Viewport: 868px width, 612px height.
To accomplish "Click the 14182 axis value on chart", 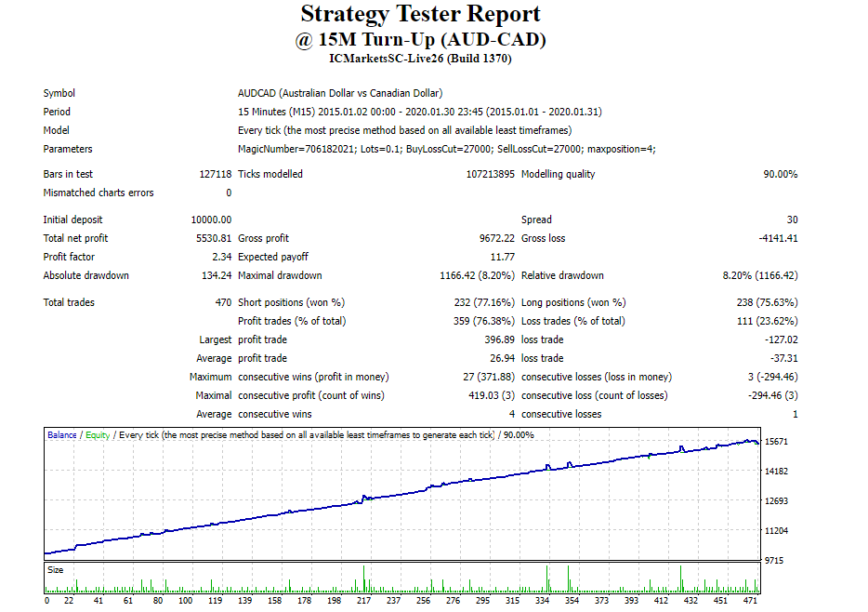I will [776, 472].
